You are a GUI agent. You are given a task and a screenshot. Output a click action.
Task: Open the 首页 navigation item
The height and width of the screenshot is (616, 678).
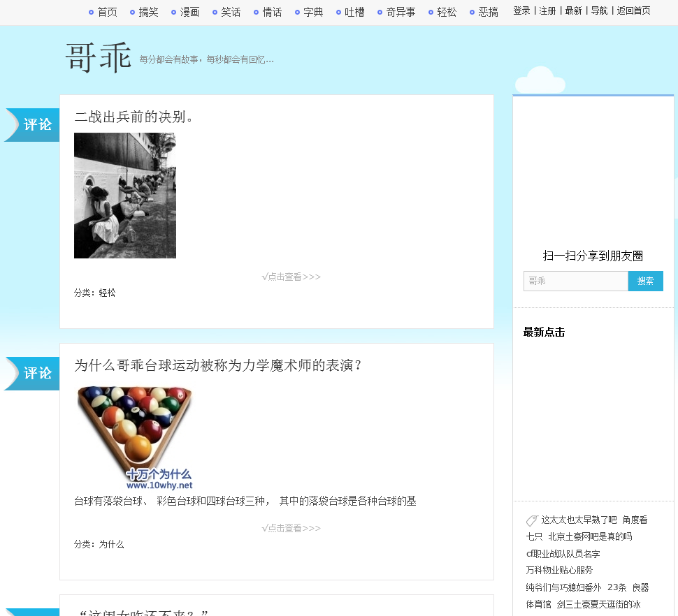pyautogui.click(x=107, y=12)
